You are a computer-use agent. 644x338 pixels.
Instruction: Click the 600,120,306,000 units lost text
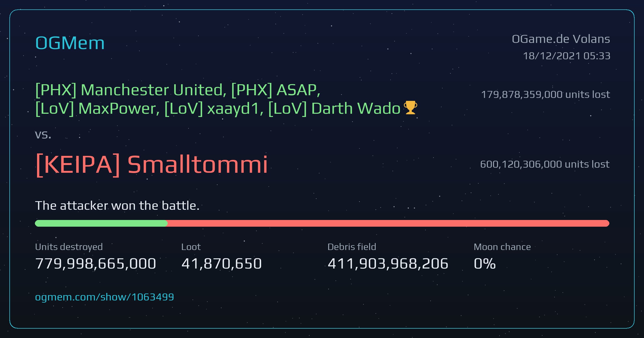(x=545, y=164)
